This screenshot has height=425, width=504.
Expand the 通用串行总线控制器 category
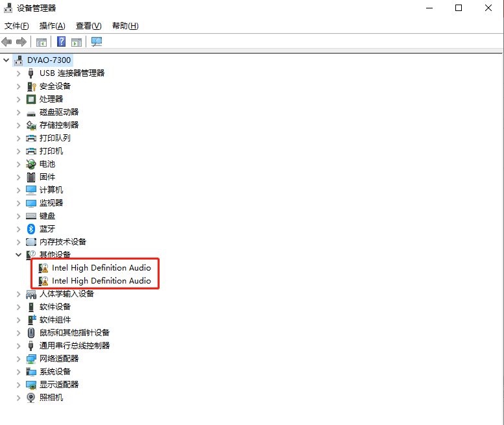[19, 346]
